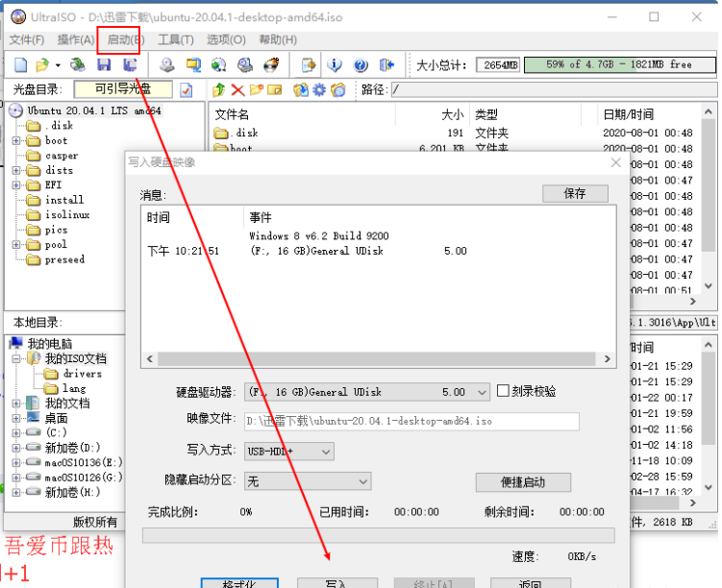Screen dimensions: 722x588
Task: Click the capacity bar showing 59% of 4.7GB
Action: click(x=620, y=65)
